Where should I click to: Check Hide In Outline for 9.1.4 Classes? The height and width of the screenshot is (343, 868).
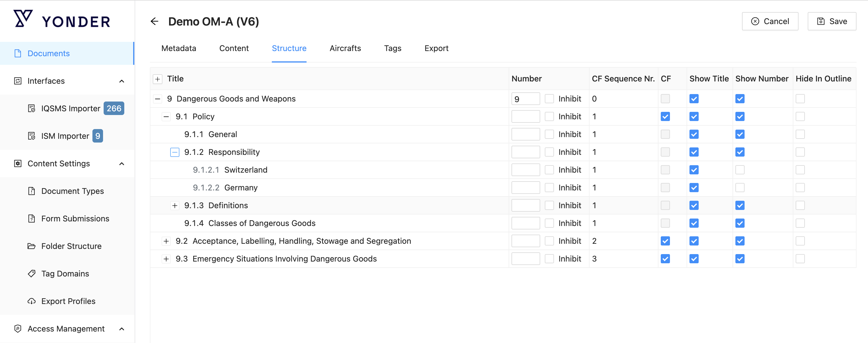click(800, 223)
